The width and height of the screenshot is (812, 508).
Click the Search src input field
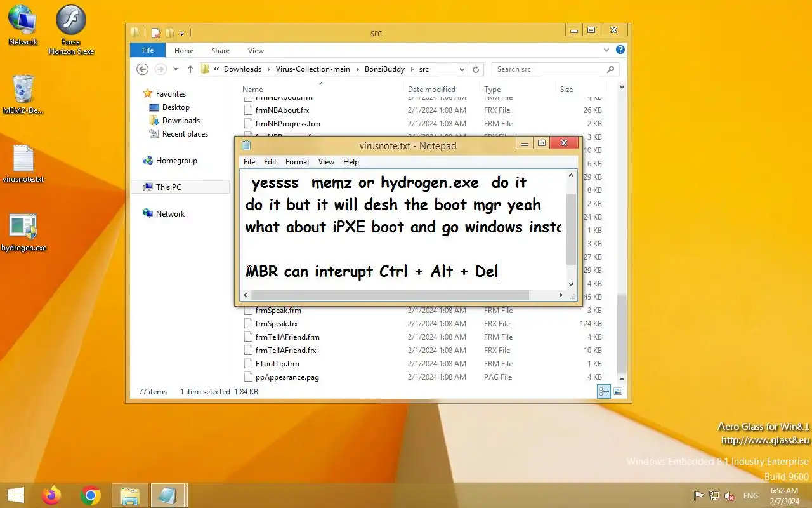pos(549,69)
